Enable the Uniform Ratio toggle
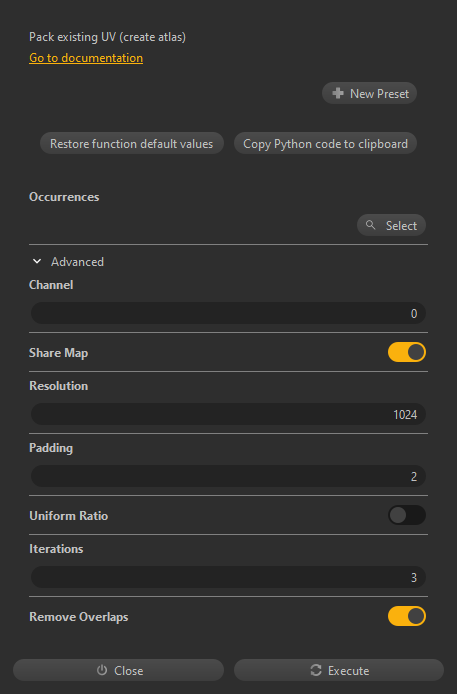Image resolution: width=457 pixels, height=694 pixels. 407,515
